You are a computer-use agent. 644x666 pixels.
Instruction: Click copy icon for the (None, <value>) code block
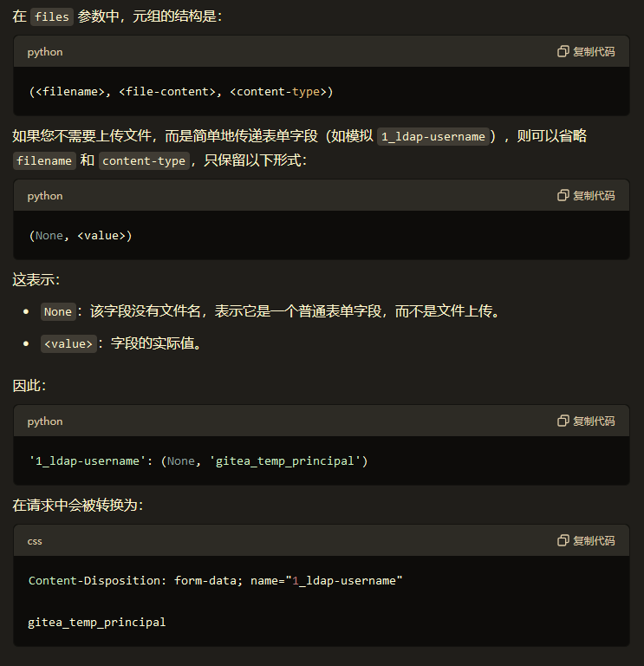point(563,196)
